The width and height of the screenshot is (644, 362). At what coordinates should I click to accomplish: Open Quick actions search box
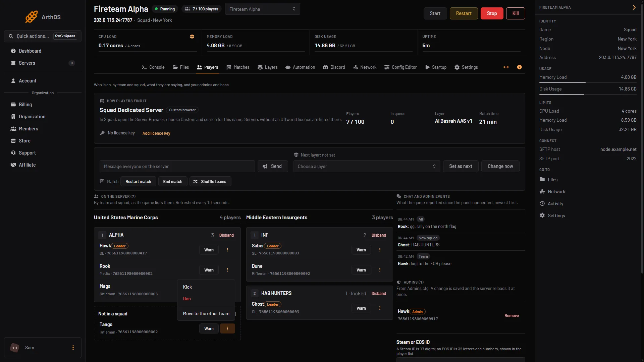tap(43, 36)
